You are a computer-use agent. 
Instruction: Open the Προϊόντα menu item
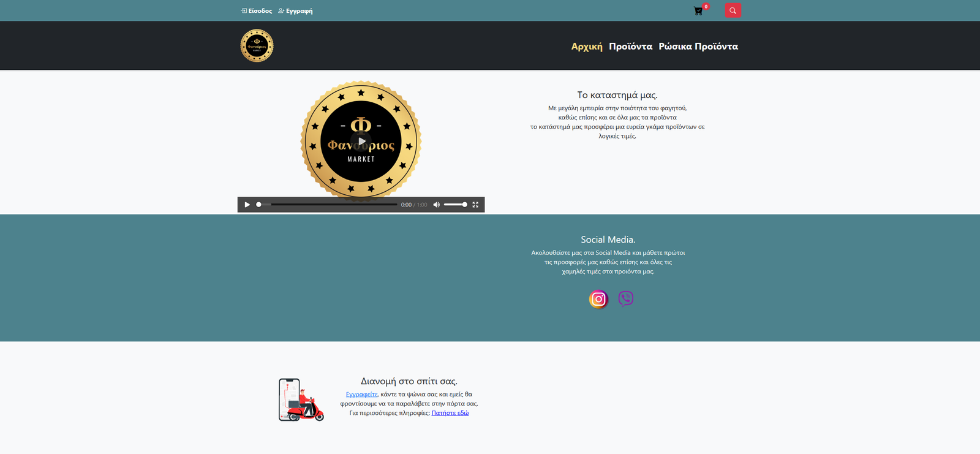click(x=630, y=47)
